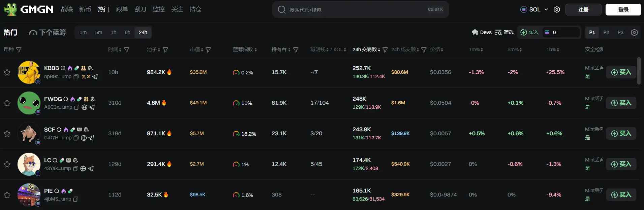Click the GMGN logo in the header

tap(29, 9)
